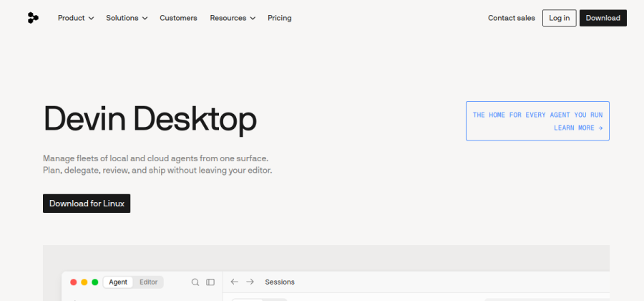Click the forward arrow beside Sessions
This screenshot has height=301, width=644.
pos(250,282)
